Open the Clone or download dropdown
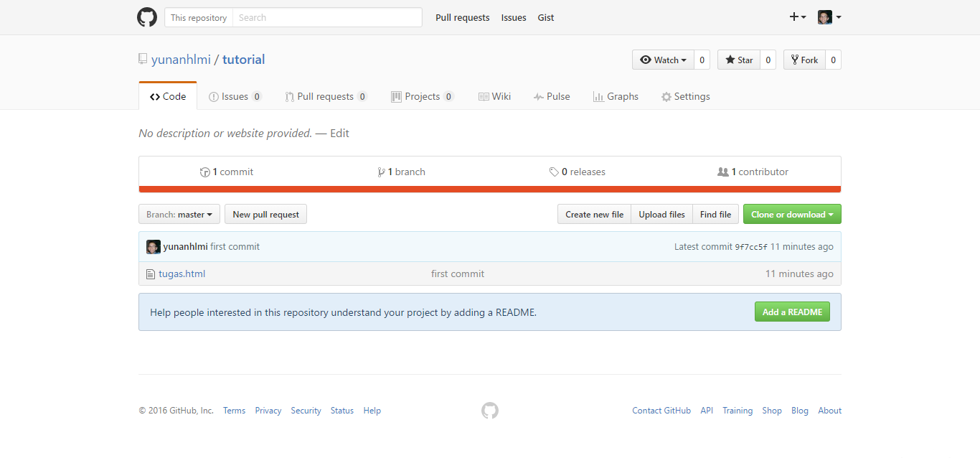The width and height of the screenshot is (980, 458). click(792, 214)
